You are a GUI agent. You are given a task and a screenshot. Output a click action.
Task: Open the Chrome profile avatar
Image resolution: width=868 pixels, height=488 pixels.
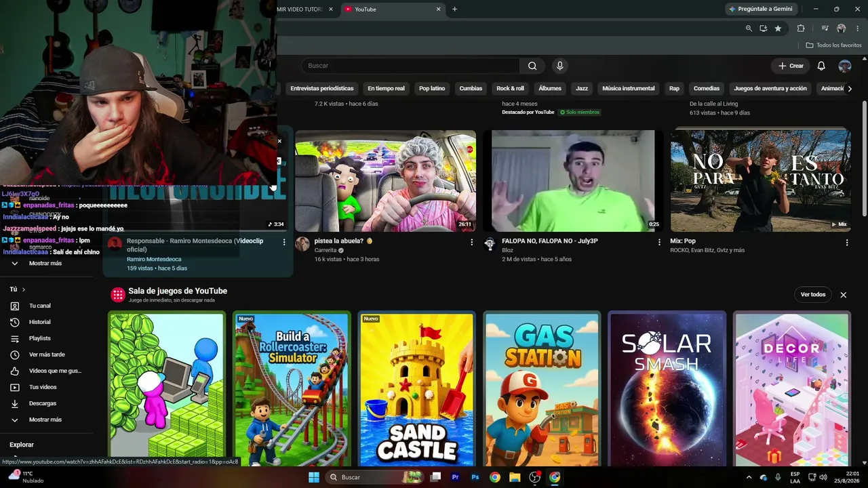coord(842,28)
